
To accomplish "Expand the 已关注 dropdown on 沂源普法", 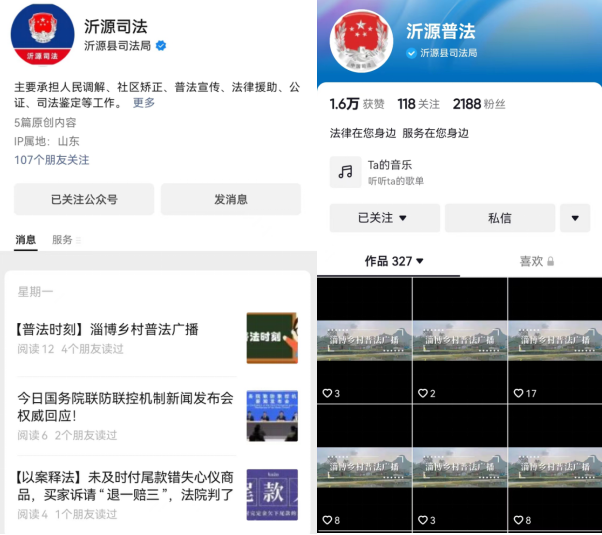I will (384, 217).
